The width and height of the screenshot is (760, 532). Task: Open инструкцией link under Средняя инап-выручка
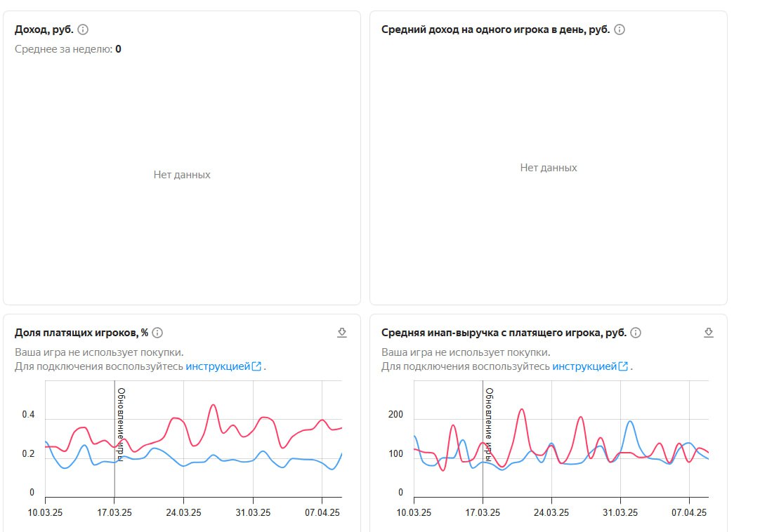click(584, 366)
